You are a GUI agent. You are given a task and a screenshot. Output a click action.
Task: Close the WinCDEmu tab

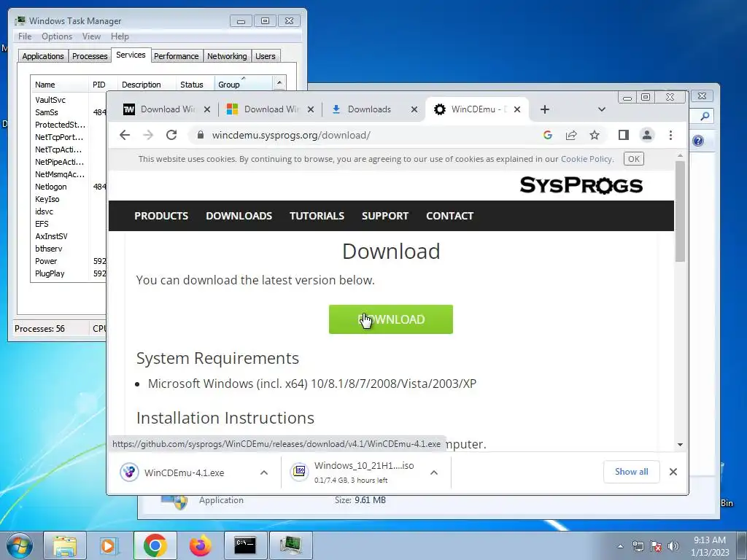(517, 109)
